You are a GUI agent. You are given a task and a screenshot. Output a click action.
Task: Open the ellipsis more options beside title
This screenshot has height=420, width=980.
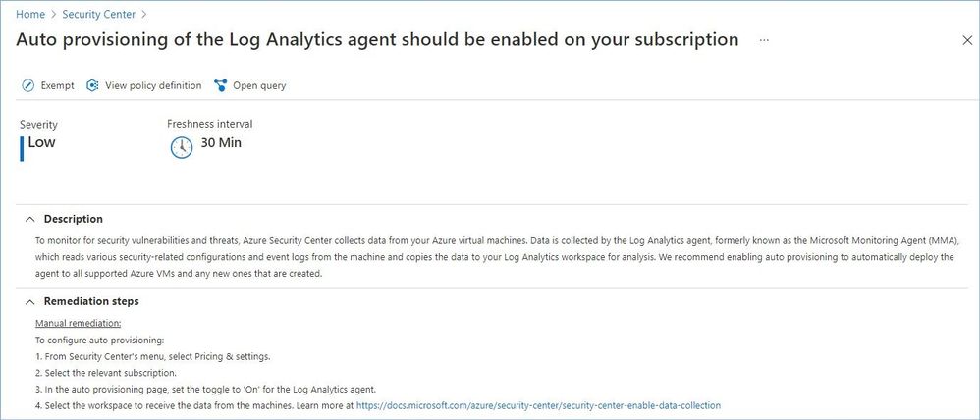pos(764,40)
